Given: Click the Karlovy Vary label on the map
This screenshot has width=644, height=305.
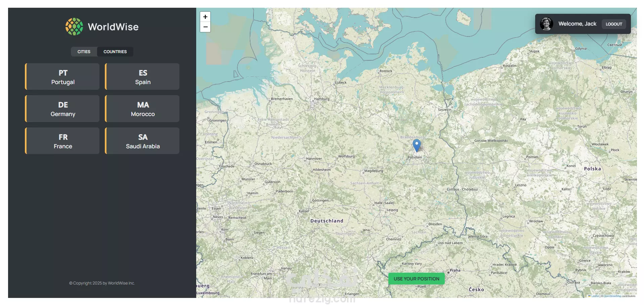Looking at the screenshot, I should [x=412, y=264].
